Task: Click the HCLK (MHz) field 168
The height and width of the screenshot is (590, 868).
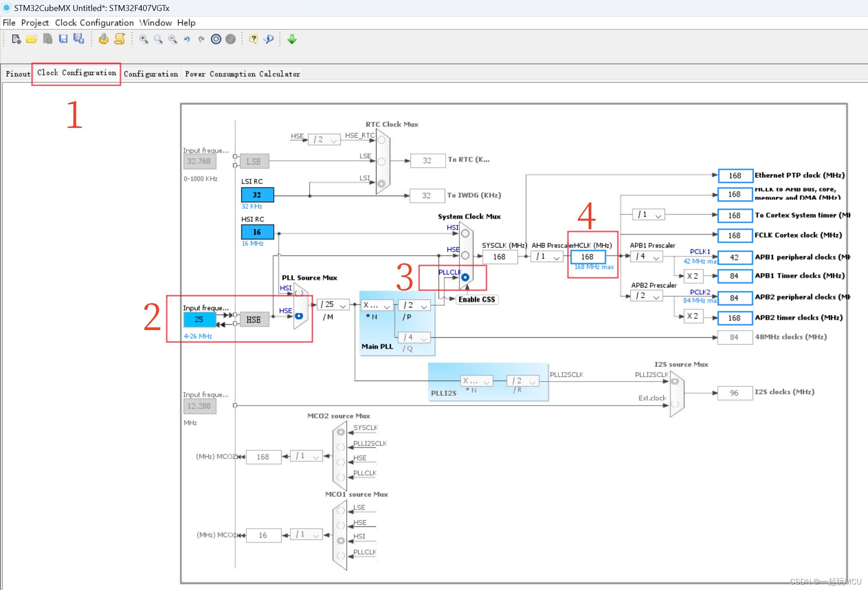Action: [x=588, y=257]
